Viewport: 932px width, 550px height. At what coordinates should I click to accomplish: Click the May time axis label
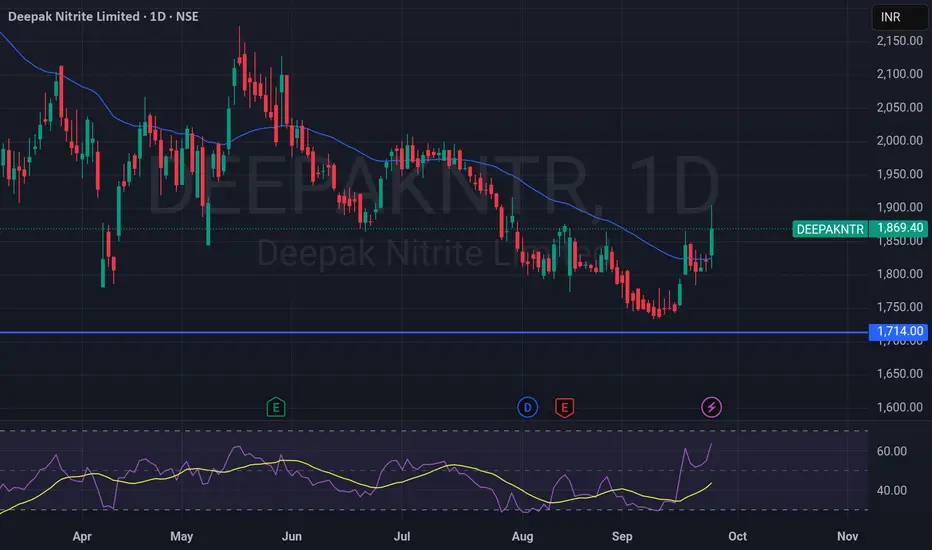tap(181, 536)
